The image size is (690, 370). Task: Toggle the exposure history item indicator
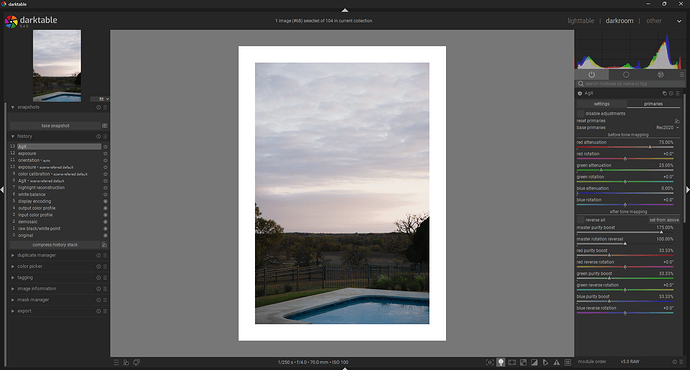click(x=105, y=154)
